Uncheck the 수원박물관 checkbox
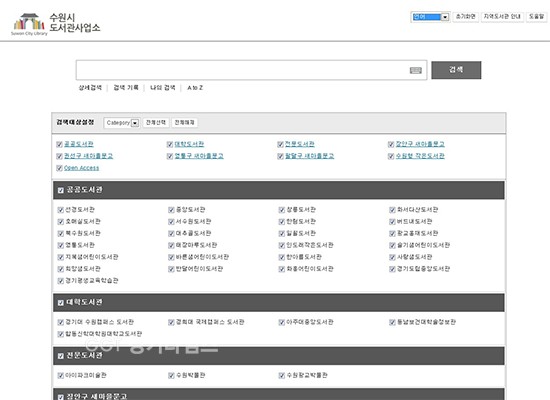550x400 pixels. 171,375
